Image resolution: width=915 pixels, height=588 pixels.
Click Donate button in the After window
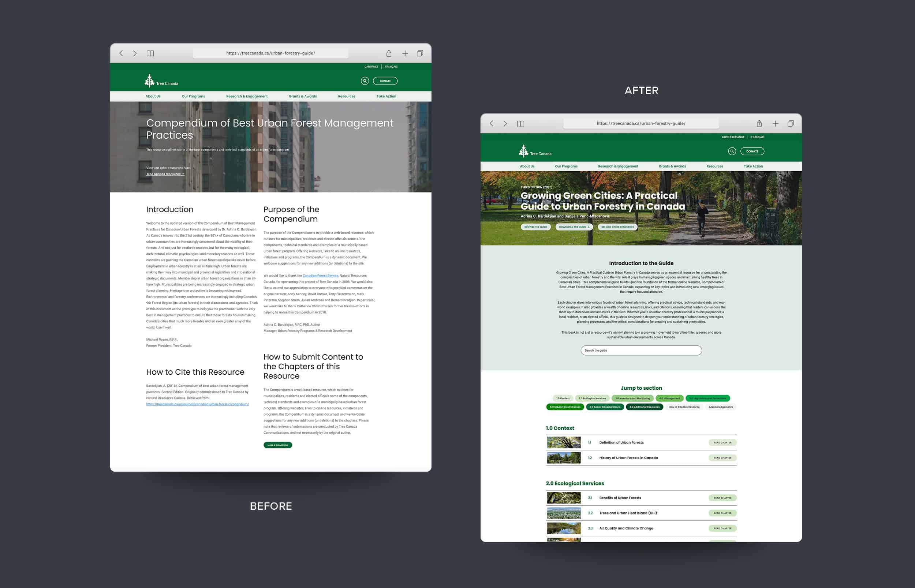coord(752,151)
